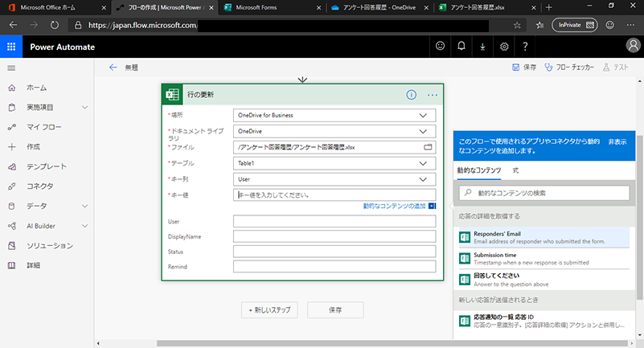This screenshot has width=644, height=348.
Task: Click the Excel icon on 行の更新 header
Action: click(173, 95)
